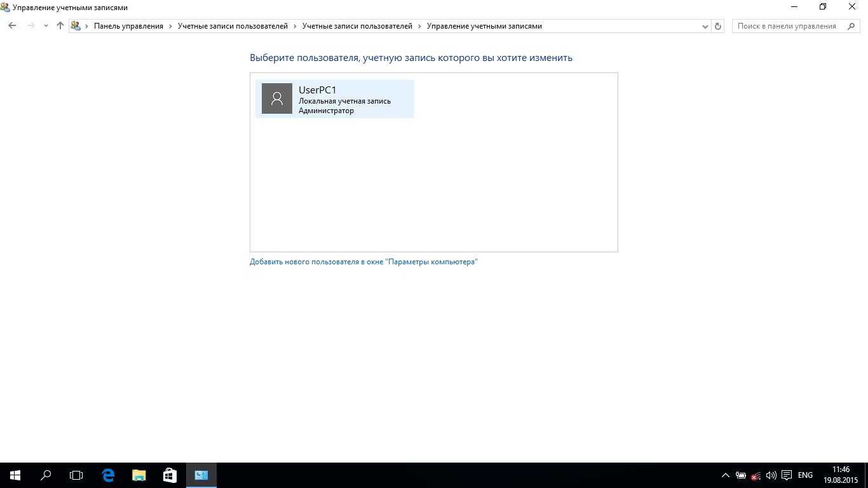
Task: Click Добавить нового пользователя в окне link
Action: pos(363,262)
